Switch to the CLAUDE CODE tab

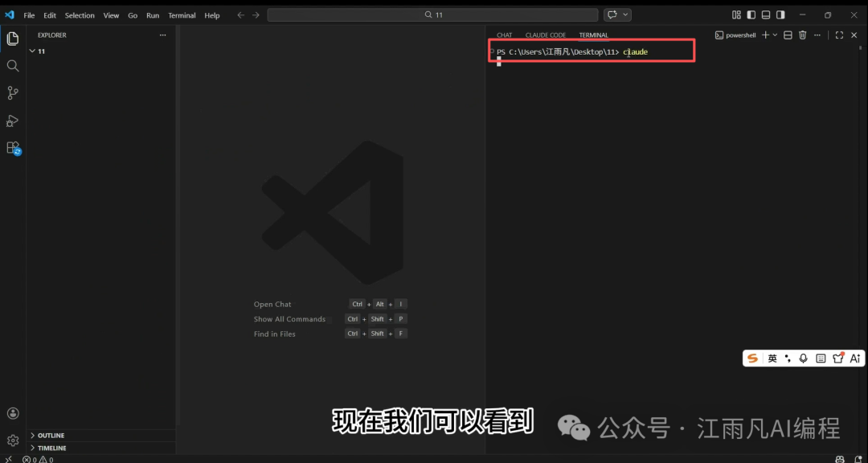[x=545, y=35]
